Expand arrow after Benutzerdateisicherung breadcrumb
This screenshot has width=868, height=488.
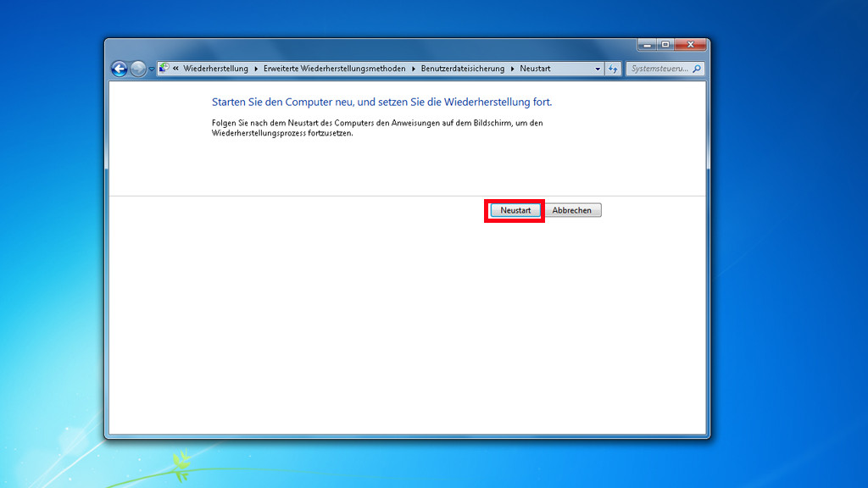[x=512, y=69]
